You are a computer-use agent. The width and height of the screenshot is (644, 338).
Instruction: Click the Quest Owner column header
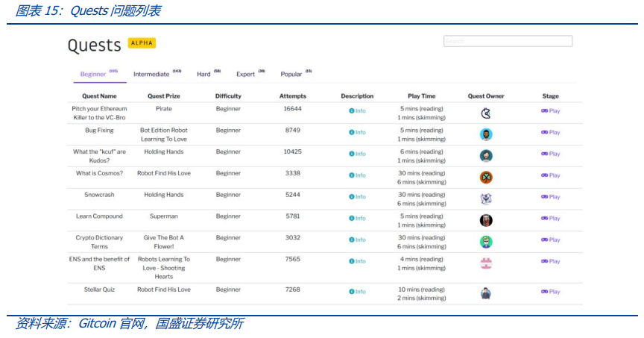[x=486, y=96]
